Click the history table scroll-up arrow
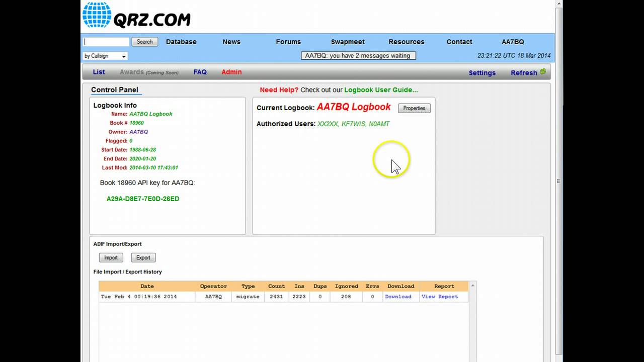This screenshot has height=362, width=644. coord(472,286)
